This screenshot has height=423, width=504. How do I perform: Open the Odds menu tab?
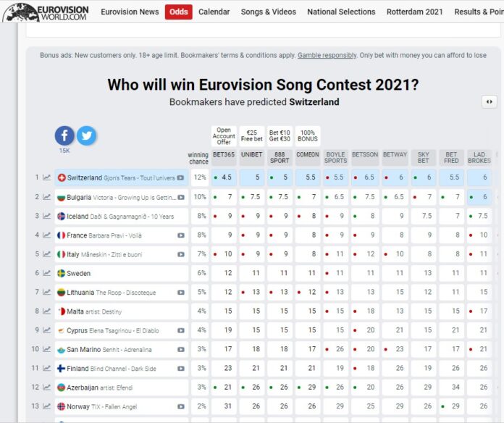pyautogui.click(x=178, y=12)
